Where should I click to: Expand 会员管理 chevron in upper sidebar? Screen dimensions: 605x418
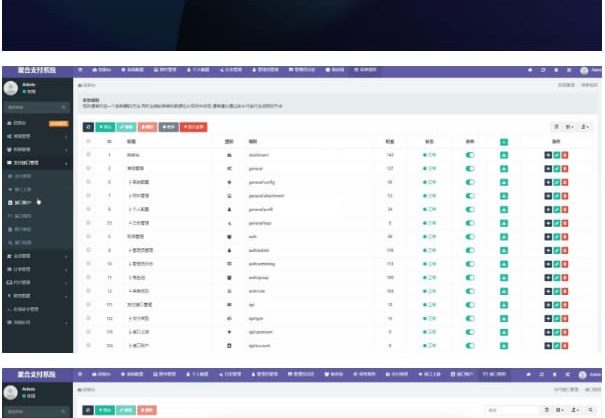tap(66, 257)
